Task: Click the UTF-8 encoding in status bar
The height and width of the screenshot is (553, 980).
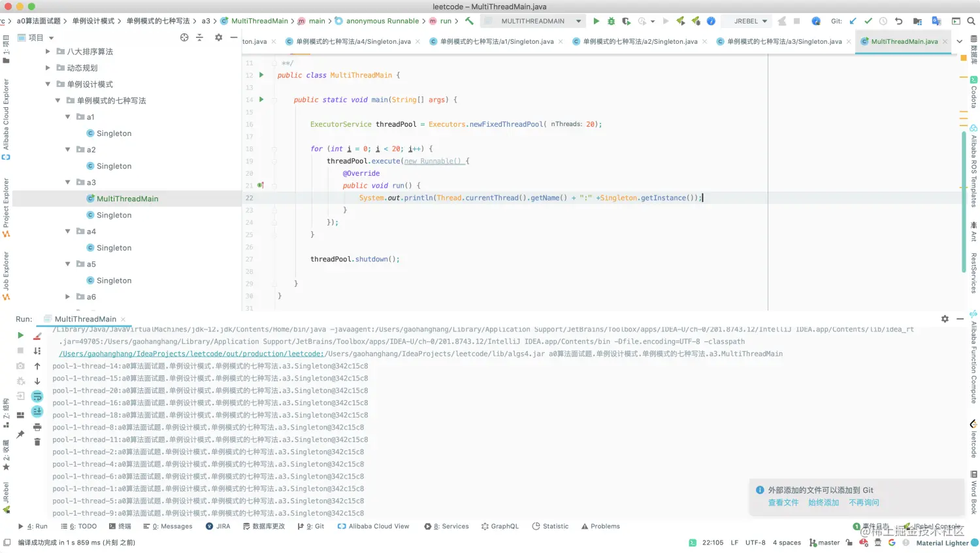Action: 755,543
